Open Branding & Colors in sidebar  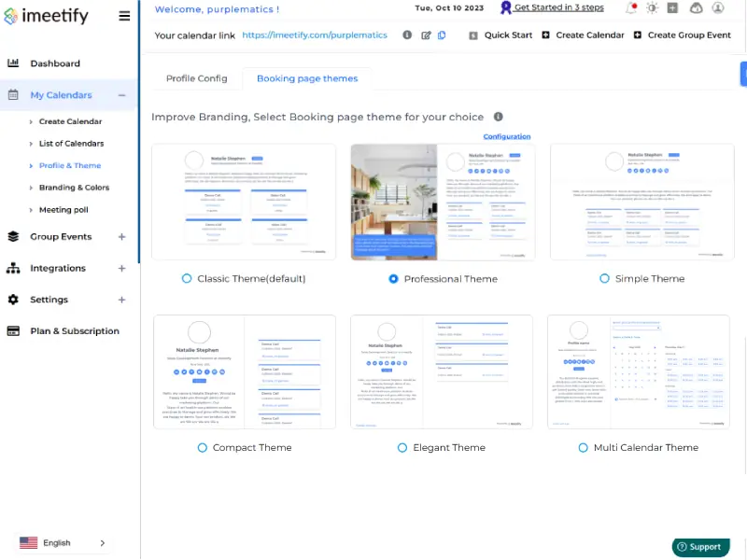tap(75, 188)
